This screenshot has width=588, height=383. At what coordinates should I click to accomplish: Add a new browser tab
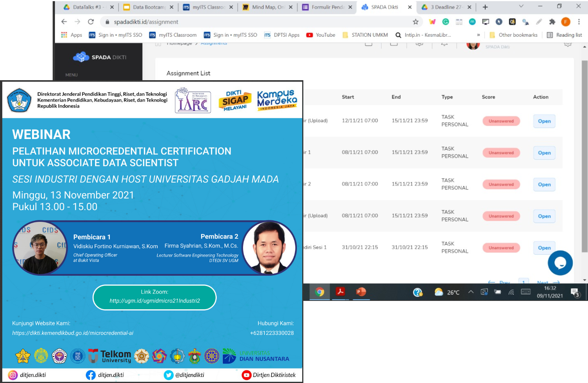point(485,7)
